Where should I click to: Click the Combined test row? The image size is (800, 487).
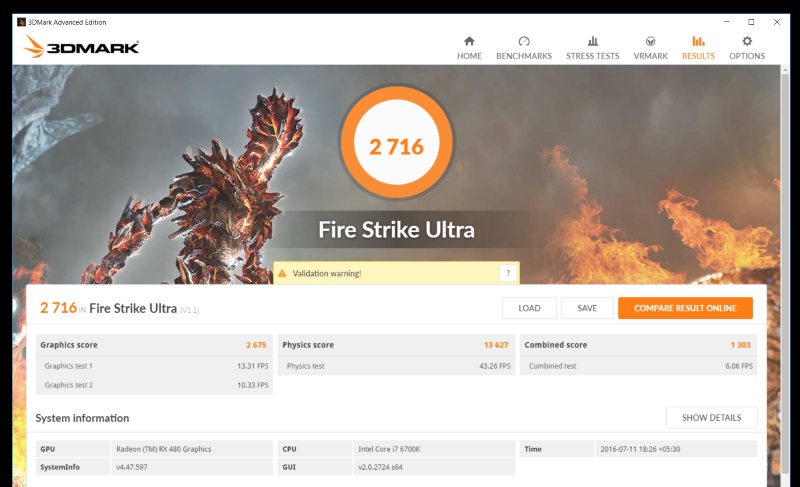pyautogui.click(x=638, y=366)
